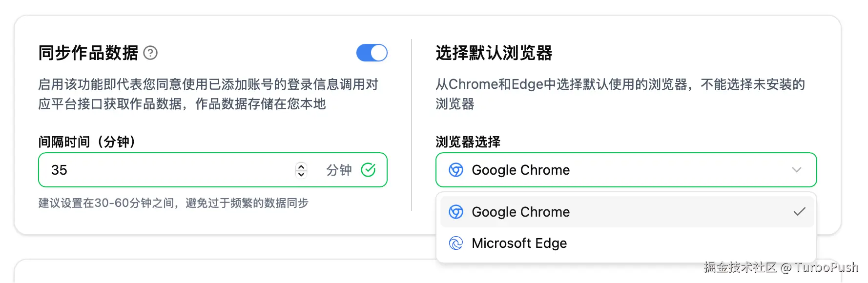Click the Chrome icon in the browser select box
This screenshot has height=283, width=868.
point(456,170)
